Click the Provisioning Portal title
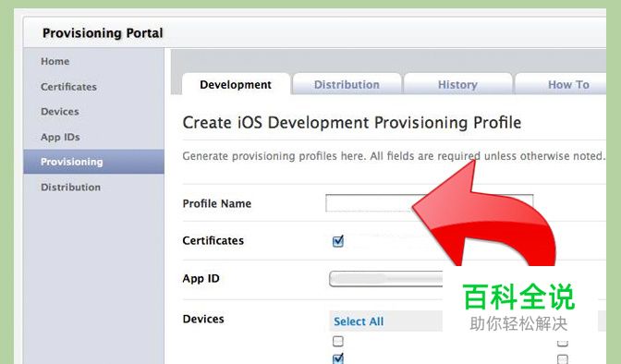This screenshot has height=364, width=621. pos(103,33)
